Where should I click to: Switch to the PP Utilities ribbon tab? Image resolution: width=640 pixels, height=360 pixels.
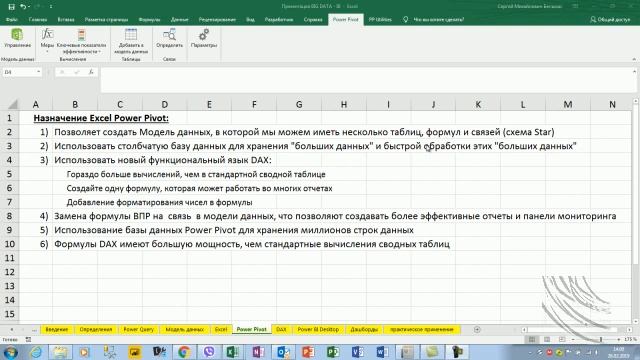click(x=380, y=19)
